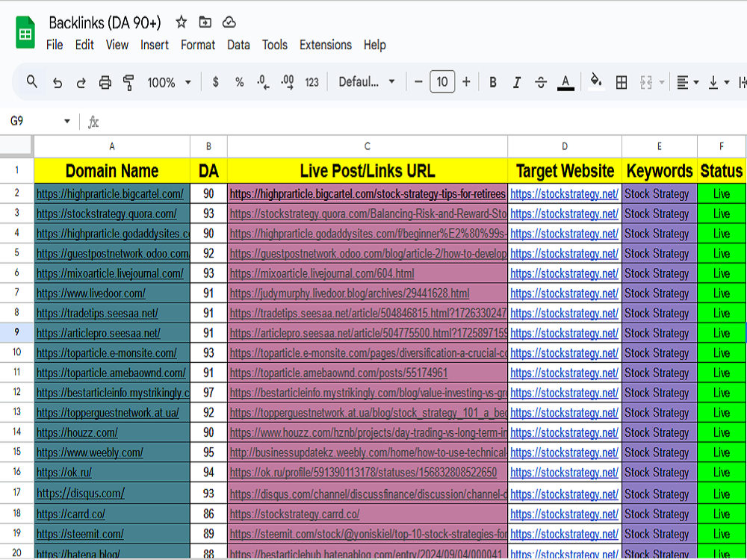Open judymurphy.livedoor.blog archive link

349,293
